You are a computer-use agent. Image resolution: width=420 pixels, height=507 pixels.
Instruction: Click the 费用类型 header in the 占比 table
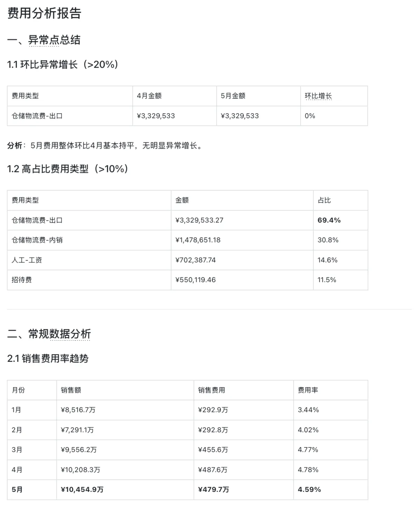[25, 200]
